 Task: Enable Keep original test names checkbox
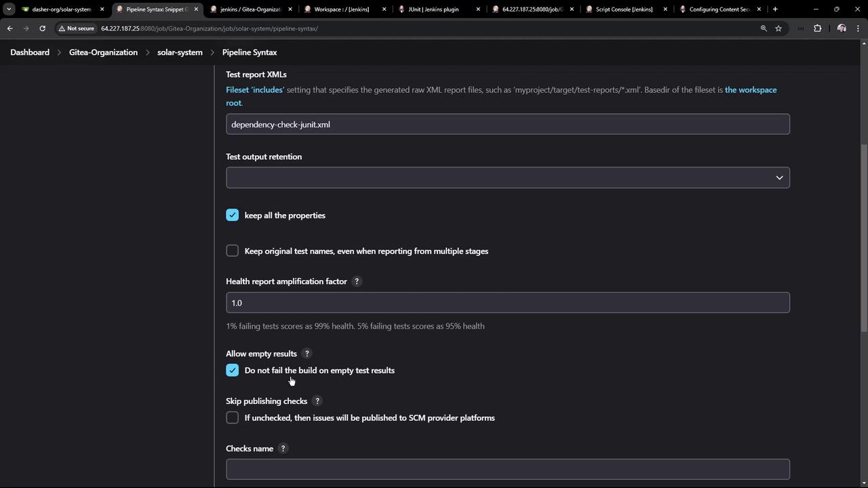[x=233, y=251]
